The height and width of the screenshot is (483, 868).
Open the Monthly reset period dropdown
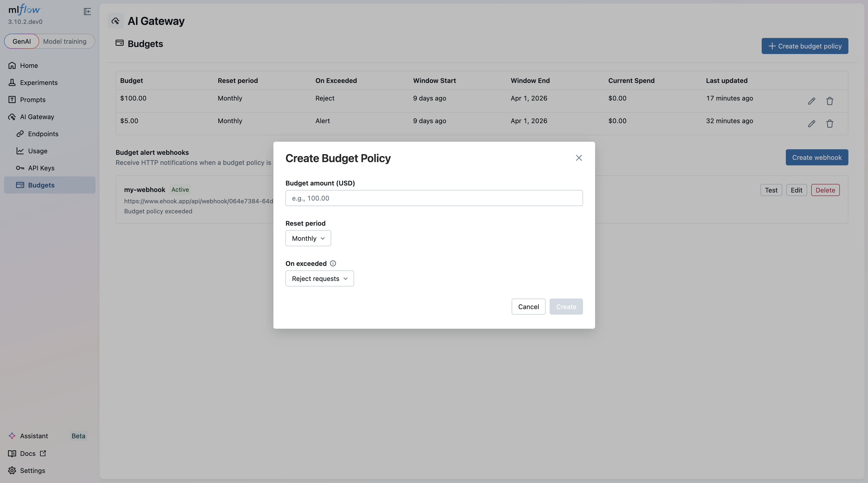pyautogui.click(x=308, y=238)
